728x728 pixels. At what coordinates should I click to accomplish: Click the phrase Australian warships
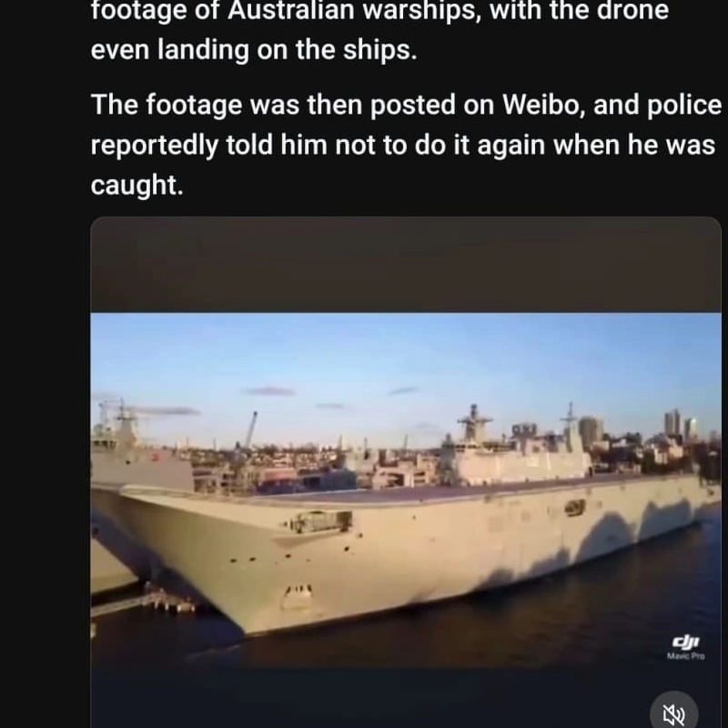point(355,11)
